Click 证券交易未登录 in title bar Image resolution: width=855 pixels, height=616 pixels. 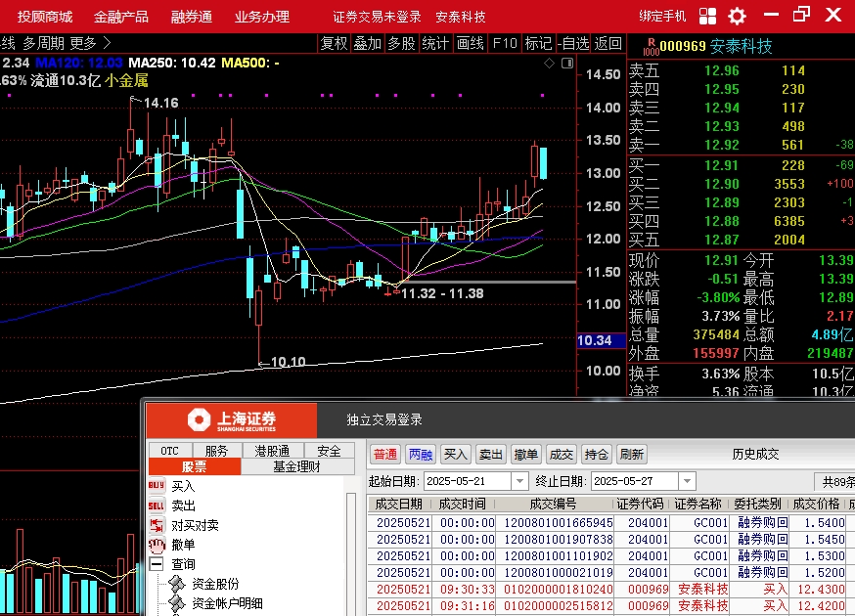tap(377, 17)
